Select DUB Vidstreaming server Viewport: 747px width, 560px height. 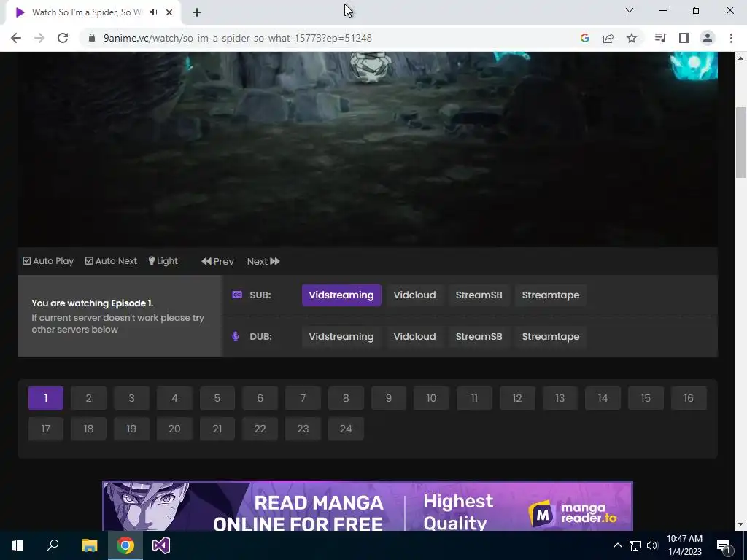pos(341,336)
